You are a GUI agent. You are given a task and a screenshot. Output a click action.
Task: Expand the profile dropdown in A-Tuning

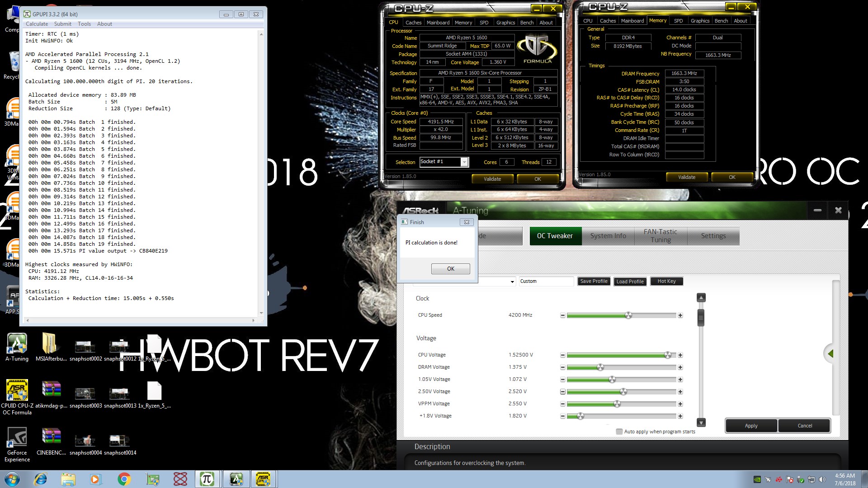pyautogui.click(x=512, y=282)
